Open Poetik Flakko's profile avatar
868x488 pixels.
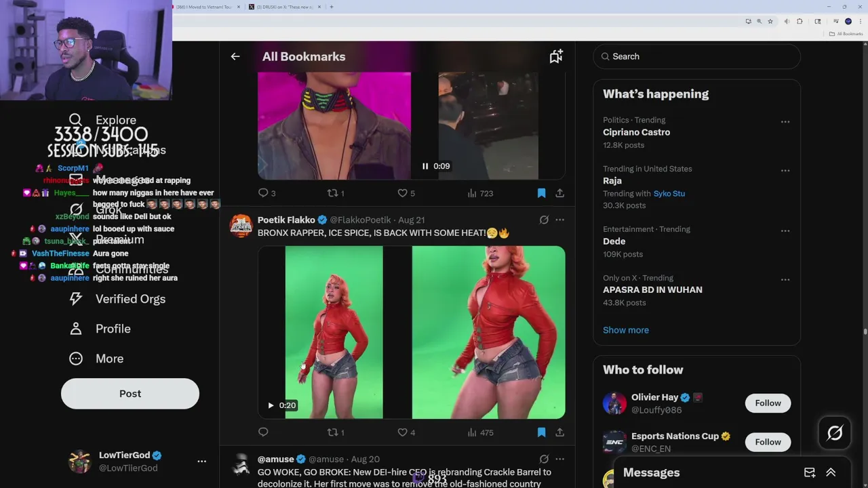pos(241,226)
